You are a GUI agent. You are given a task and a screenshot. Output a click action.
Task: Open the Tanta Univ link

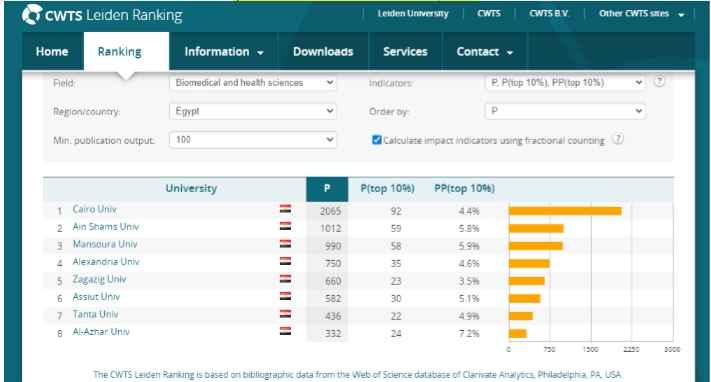tap(95, 314)
